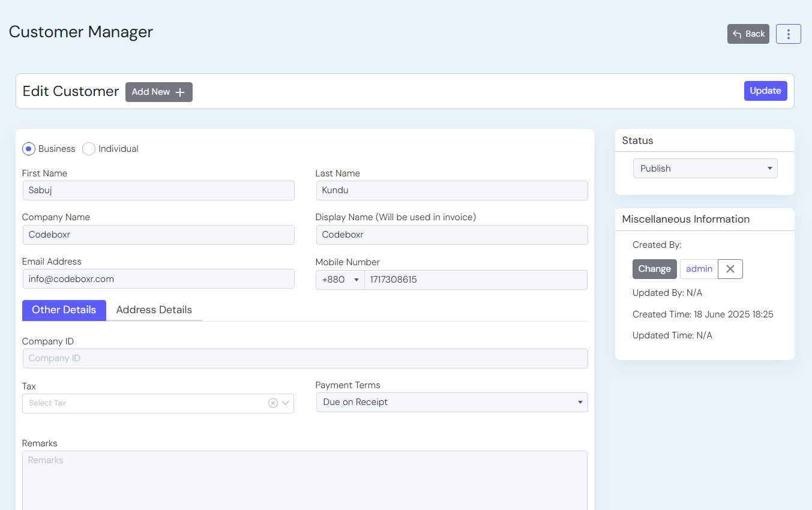This screenshot has width=812, height=510.
Task: Select the Business radio button
Action: [x=29, y=149]
